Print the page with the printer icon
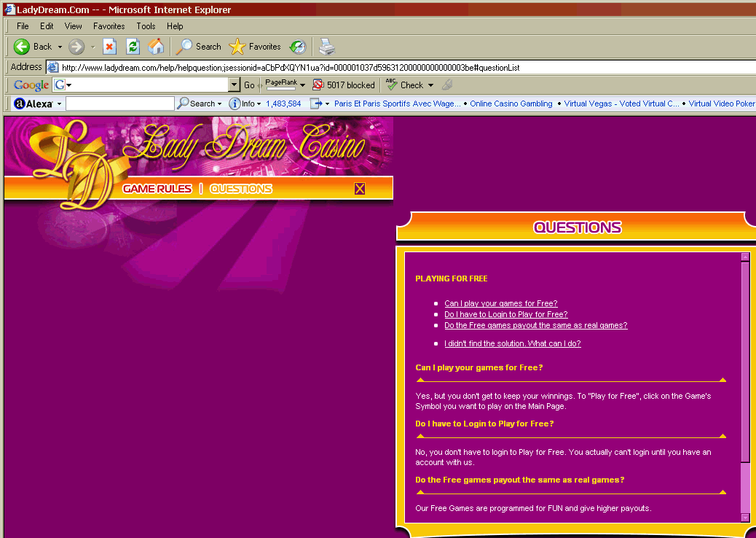This screenshot has width=756, height=538. click(327, 47)
